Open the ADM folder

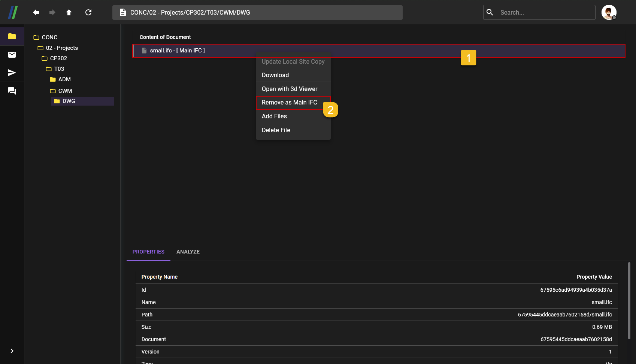point(64,79)
